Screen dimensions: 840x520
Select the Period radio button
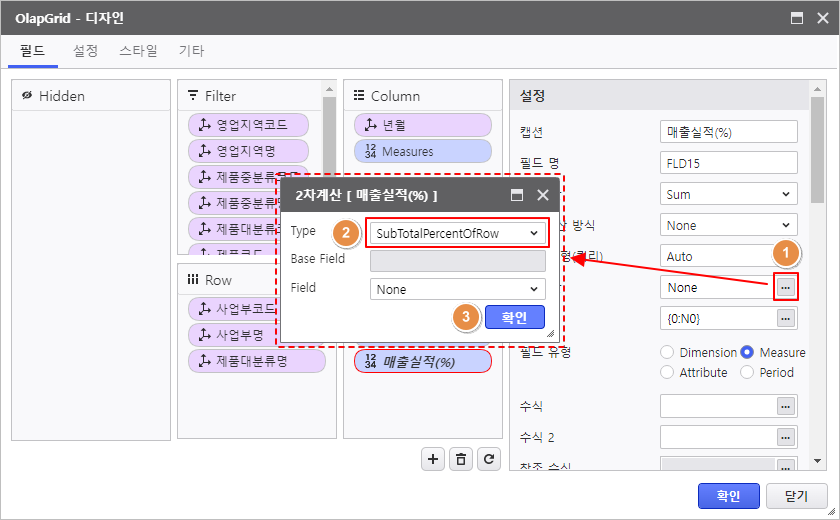[746, 372]
